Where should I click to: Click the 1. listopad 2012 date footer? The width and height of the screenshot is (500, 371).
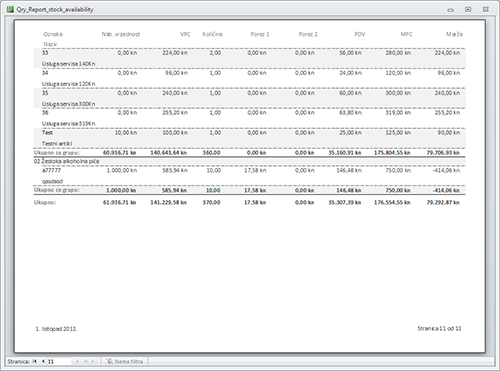(56, 329)
